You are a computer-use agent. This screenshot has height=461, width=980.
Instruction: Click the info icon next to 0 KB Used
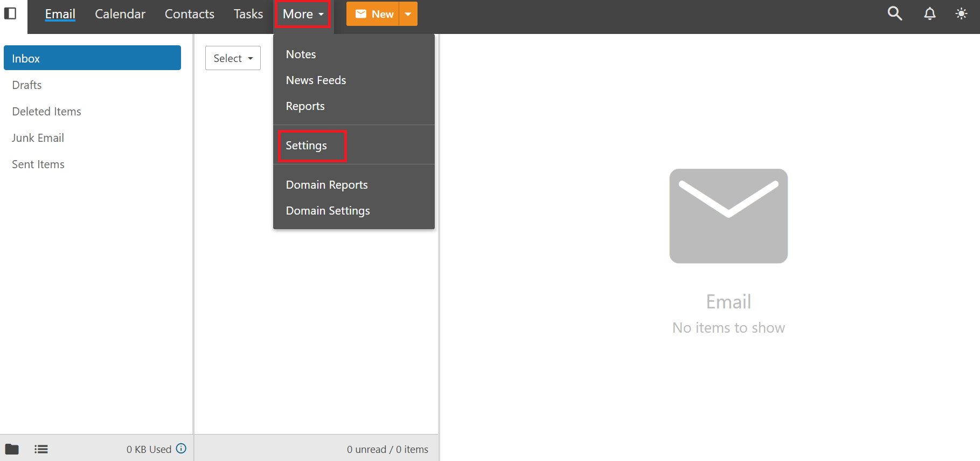click(x=182, y=449)
